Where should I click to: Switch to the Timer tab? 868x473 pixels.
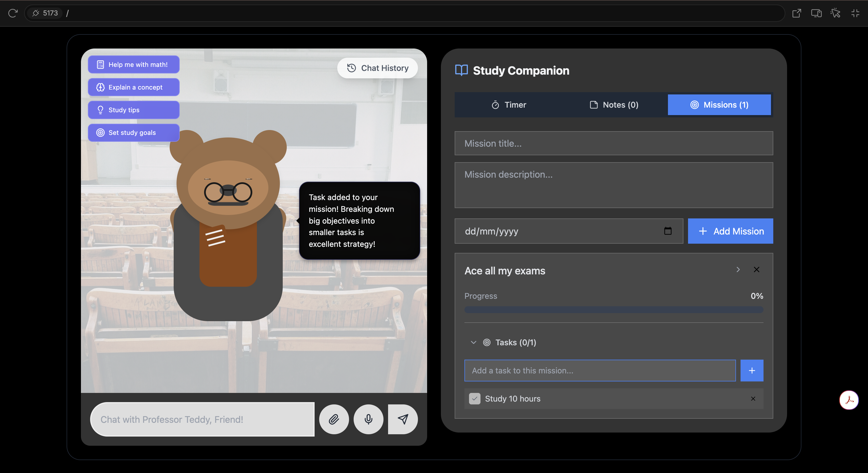click(508, 105)
